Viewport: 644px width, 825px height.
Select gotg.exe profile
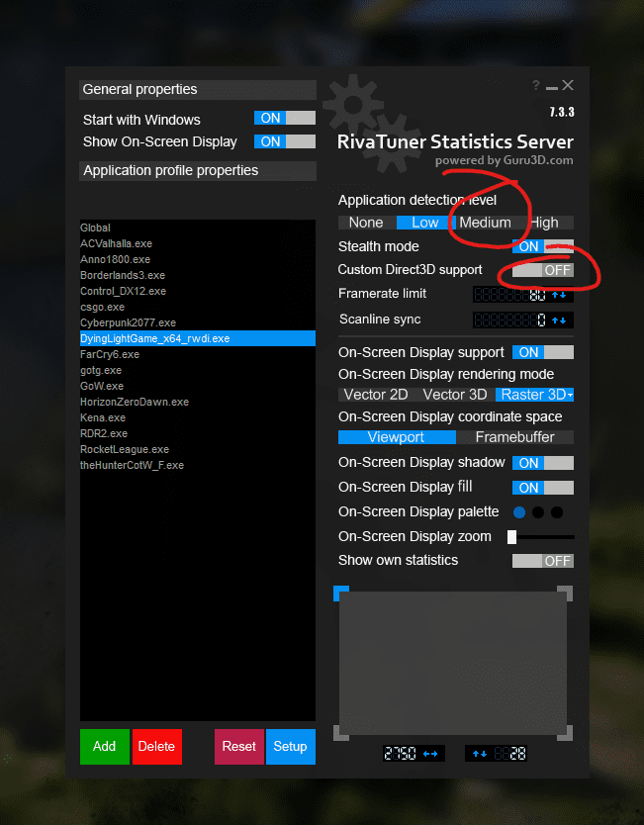[x=198, y=370]
